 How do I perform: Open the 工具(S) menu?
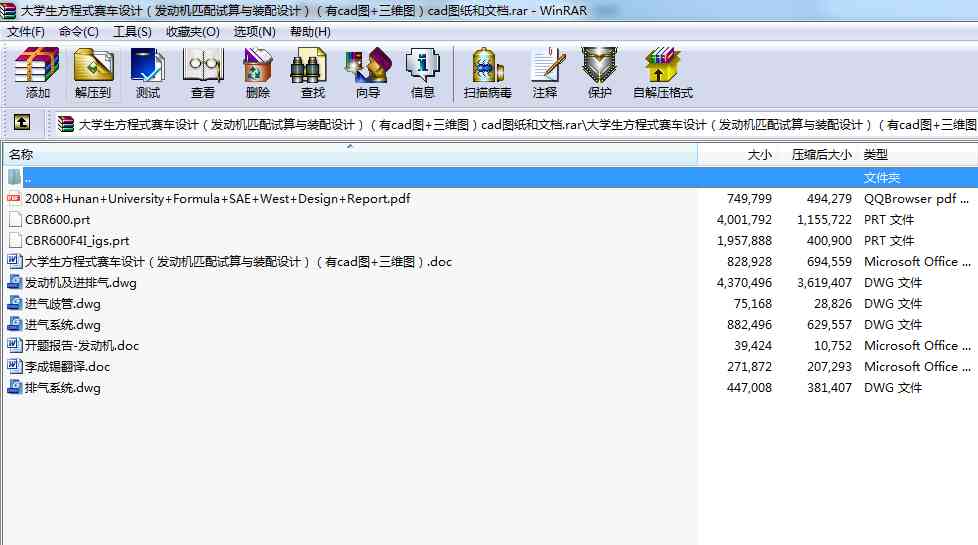click(x=132, y=32)
